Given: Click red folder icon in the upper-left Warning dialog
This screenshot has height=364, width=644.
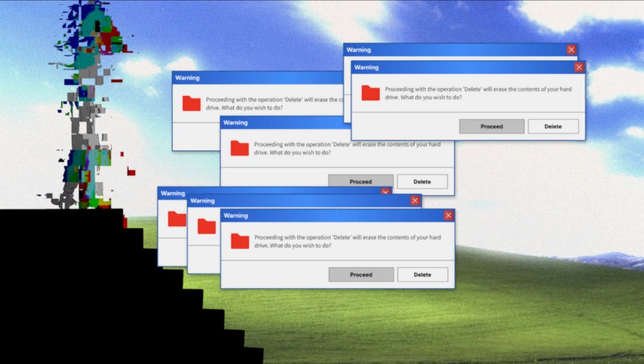Looking at the screenshot, I should [191, 103].
